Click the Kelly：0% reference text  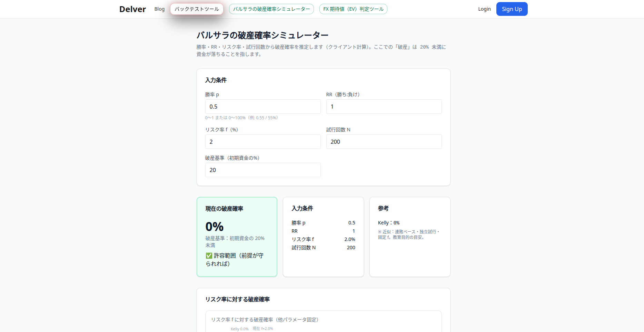pyautogui.click(x=389, y=223)
